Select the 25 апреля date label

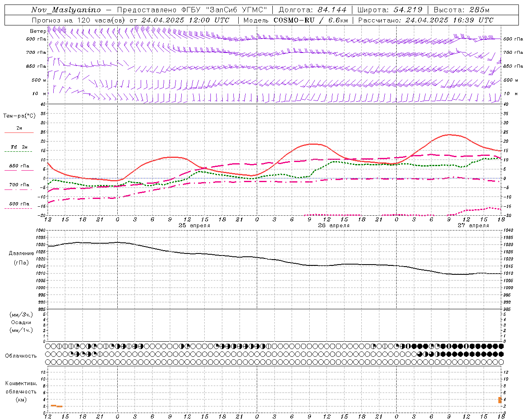(194, 226)
